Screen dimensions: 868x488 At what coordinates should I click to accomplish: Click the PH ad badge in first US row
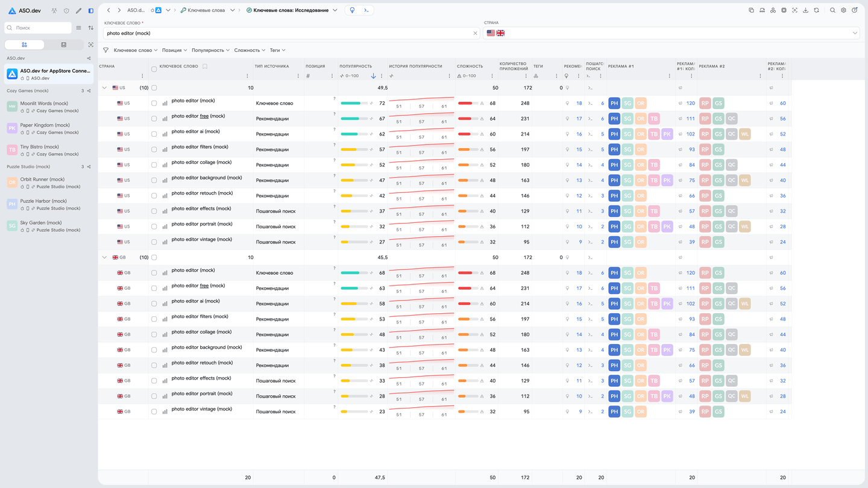coord(614,103)
